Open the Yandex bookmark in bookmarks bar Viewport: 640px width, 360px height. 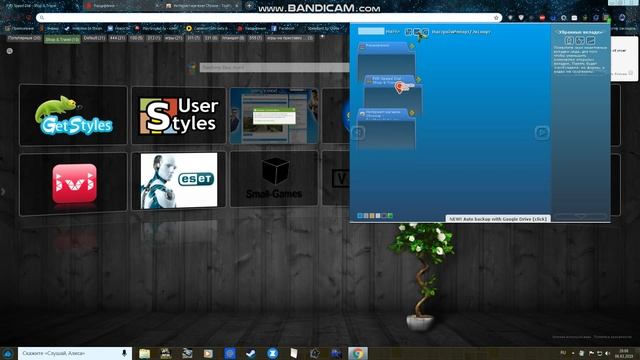pos(49,28)
